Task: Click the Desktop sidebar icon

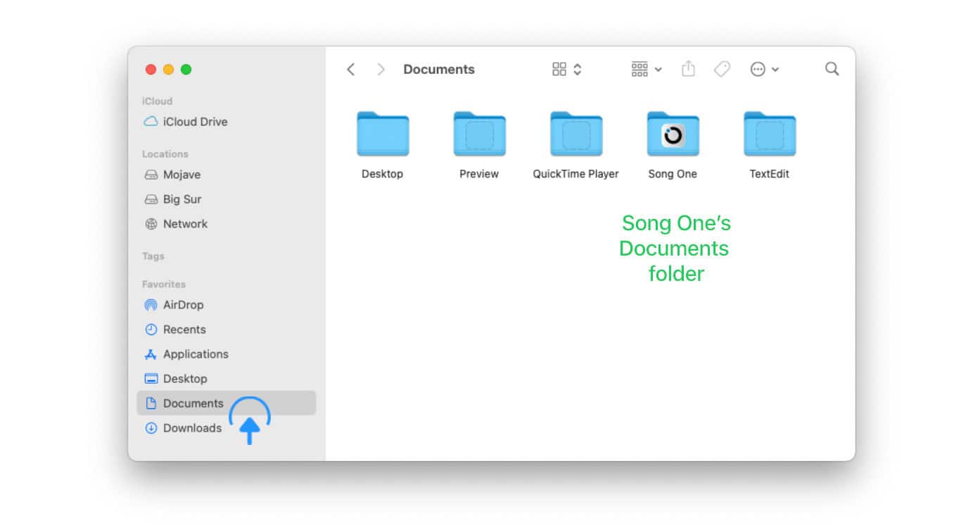Action: pos(151,379)
